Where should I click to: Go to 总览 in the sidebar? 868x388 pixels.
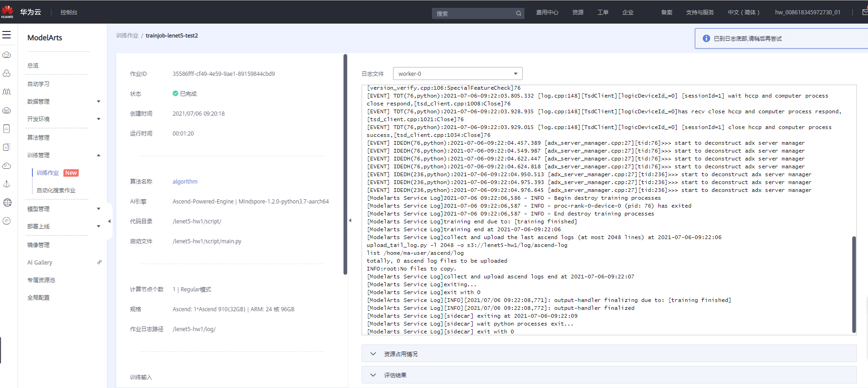coord(33,66)
